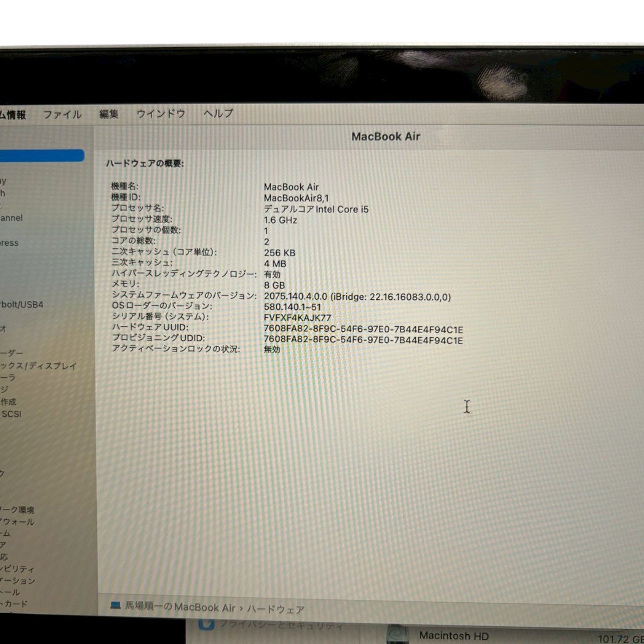The height and width of the screenshot is (644, 644).
Task: Open the ウインドウ menu
Action: coord(161,114)
